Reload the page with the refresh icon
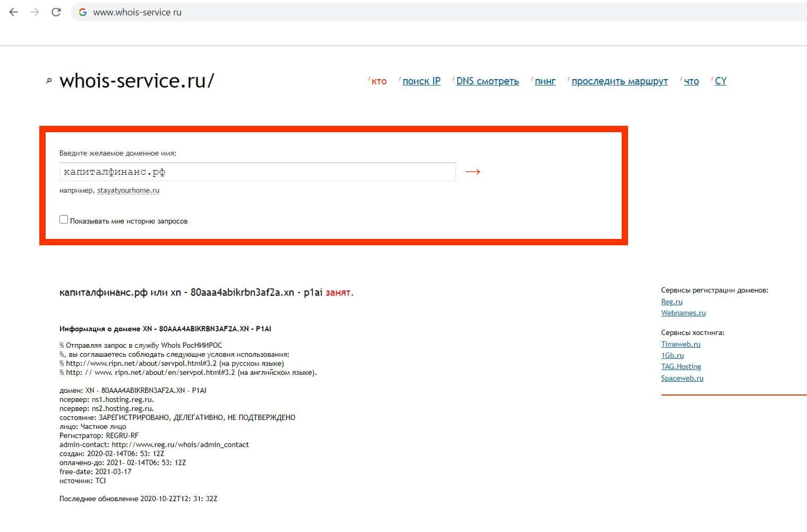 coord(56,12)
